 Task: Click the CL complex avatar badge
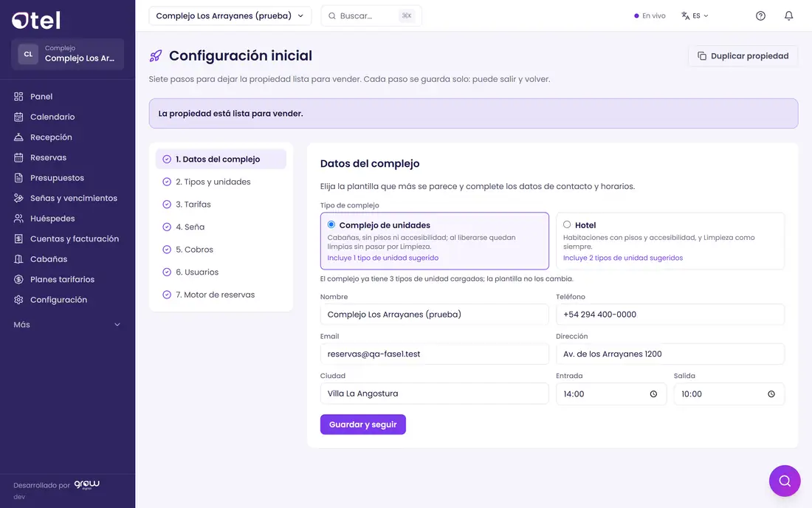pos(28,54)
